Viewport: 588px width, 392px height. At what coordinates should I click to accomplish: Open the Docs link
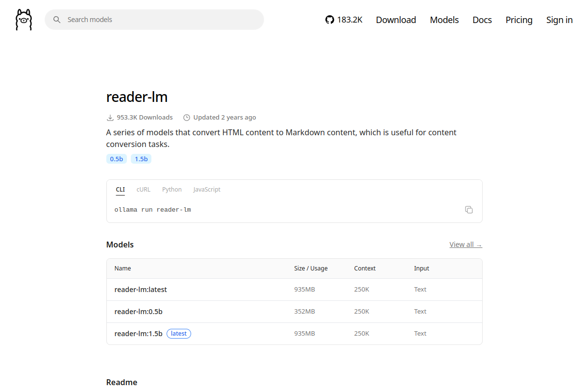tap(482, 20)
